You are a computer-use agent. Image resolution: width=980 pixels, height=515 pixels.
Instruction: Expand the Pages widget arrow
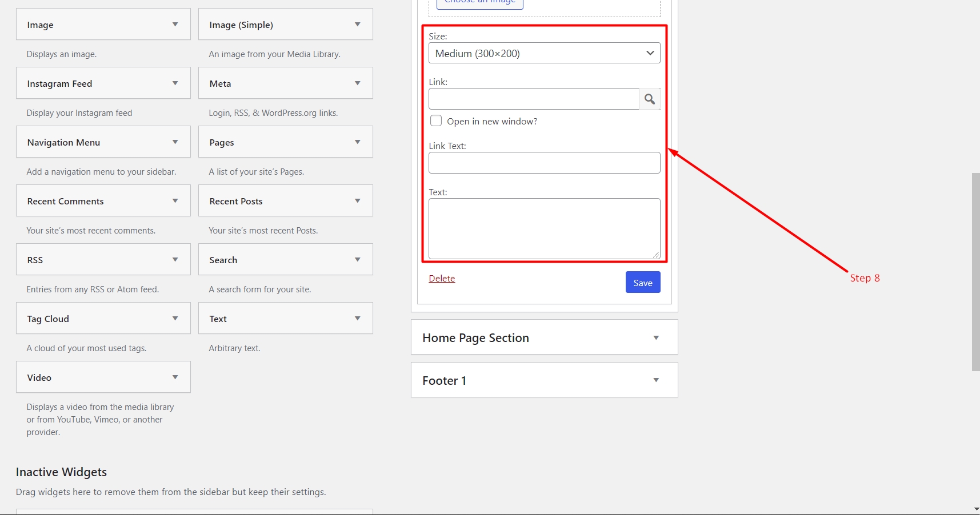pos(358,142)
